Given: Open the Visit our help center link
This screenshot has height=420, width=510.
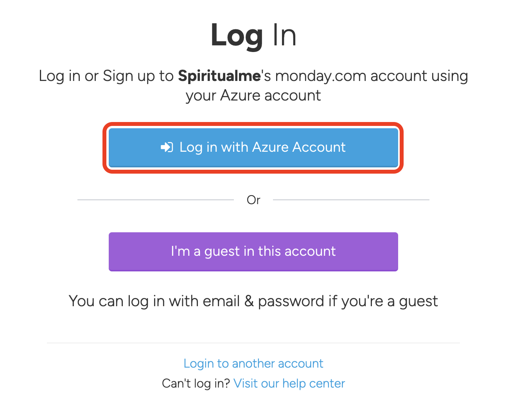Looking at the screenshot, I should tap(289, 383).
